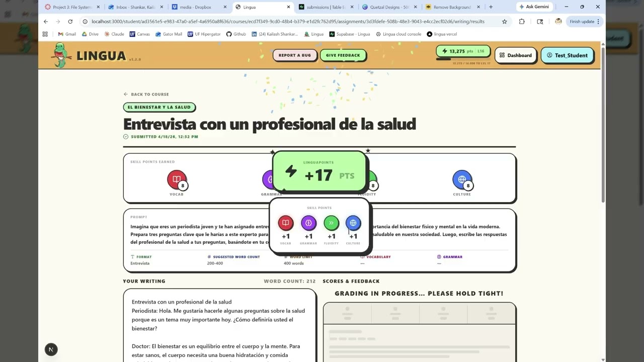Open the Supabase - Lingua bookmark
Viewport: 644px width, 362px height.
(x=350, y=34)
